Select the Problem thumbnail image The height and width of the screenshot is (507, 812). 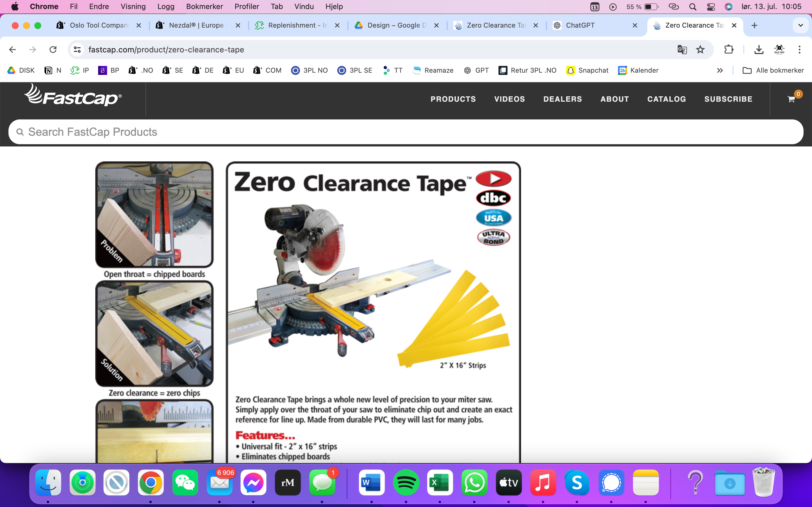pyautogui.click(x=154, y=215)
